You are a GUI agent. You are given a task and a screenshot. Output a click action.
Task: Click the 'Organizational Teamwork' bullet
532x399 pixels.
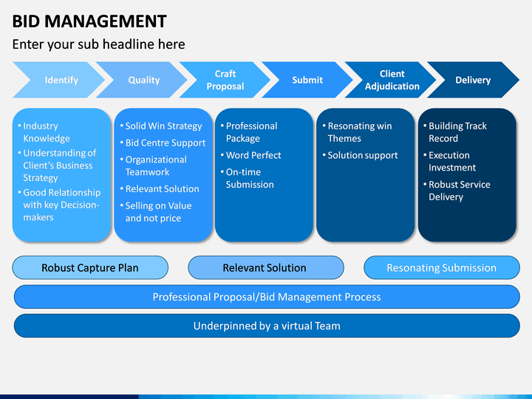(154, 166)
